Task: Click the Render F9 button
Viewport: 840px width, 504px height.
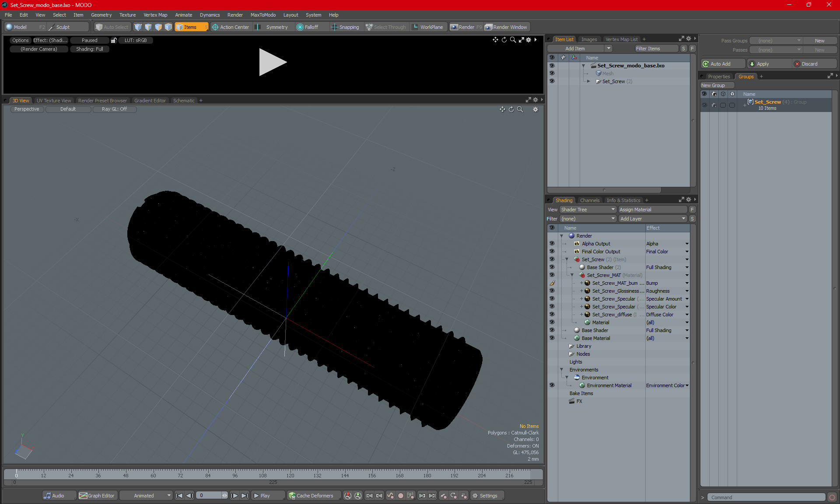Action: [x=466, y=27]
